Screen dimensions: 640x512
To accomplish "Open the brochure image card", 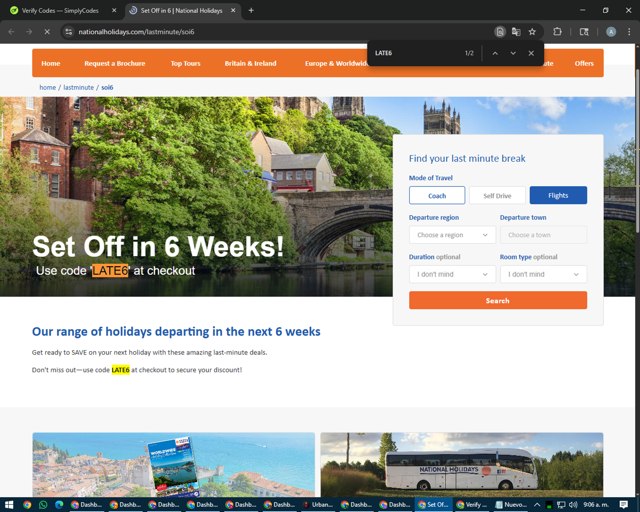I will pos(173,465).
